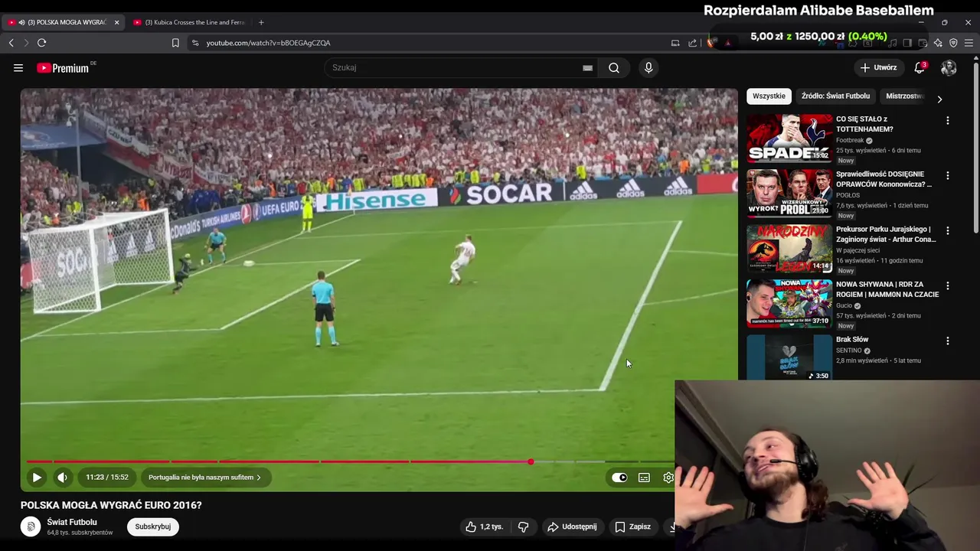Open the Kononowicz video thumbnail
Image resolution: width=980 pixels, height=551 pixels.
[x=789, y=194]
